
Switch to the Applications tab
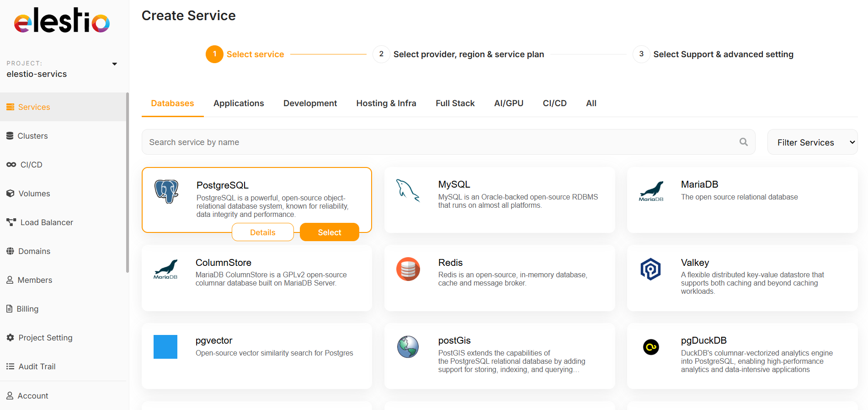[x=239, y=103]
